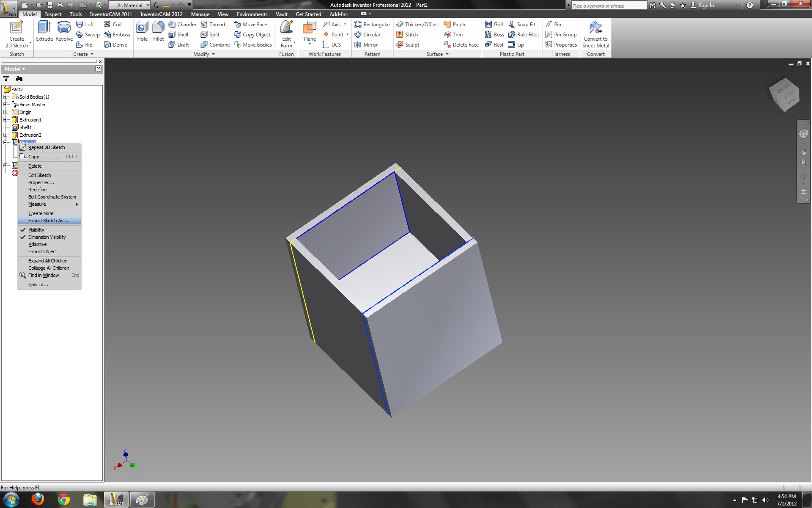The height and width of the screenshot is (508, 812).
Task: Select the Coil tool
Action: click(113, 25)
